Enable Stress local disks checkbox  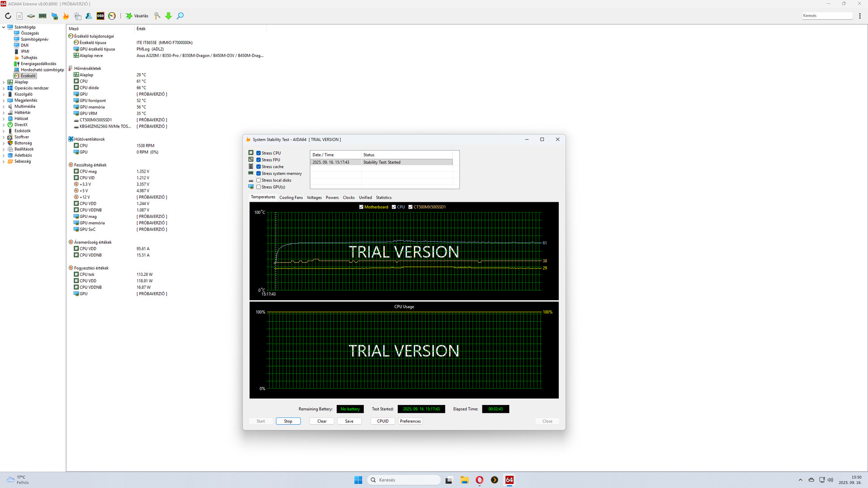(x=258, y=180)
